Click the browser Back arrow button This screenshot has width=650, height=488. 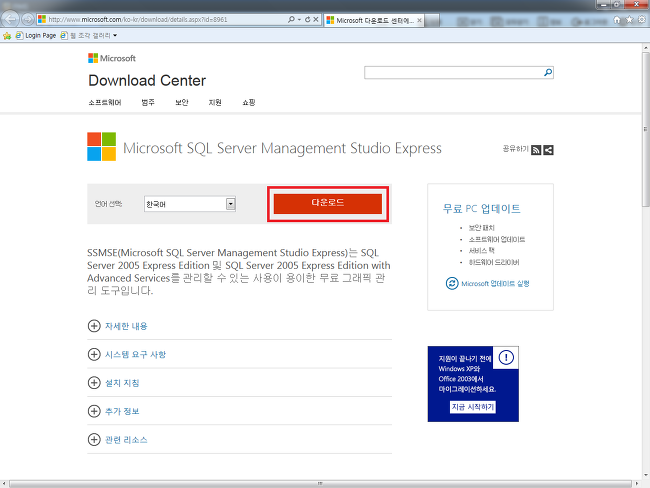(x=10, y=19)
